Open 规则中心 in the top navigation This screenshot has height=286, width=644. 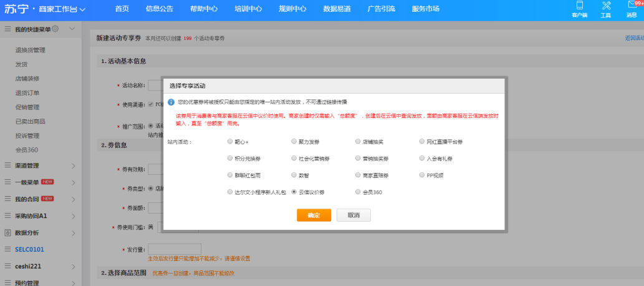[292, 9]
